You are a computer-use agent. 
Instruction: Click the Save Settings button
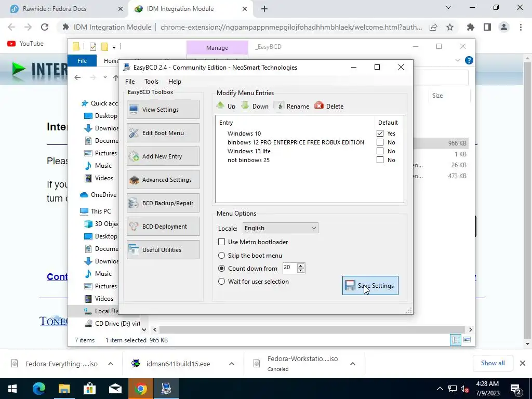370,285
